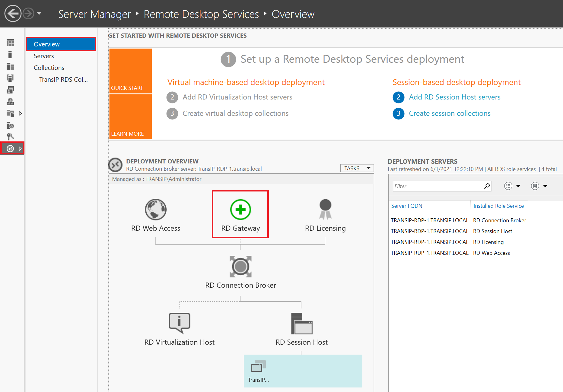Select the RD Session Host server row
The image size is (563, 392).
point(475,231)
